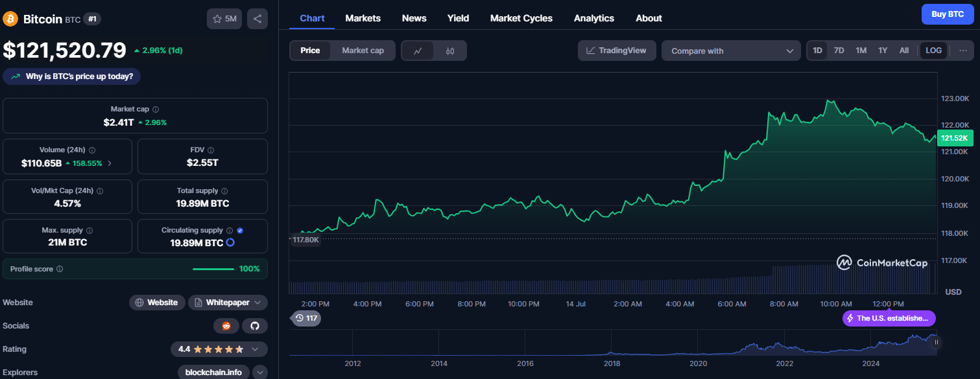
Task: Click the USD currency label under the chart
Action: click(953, 292)
